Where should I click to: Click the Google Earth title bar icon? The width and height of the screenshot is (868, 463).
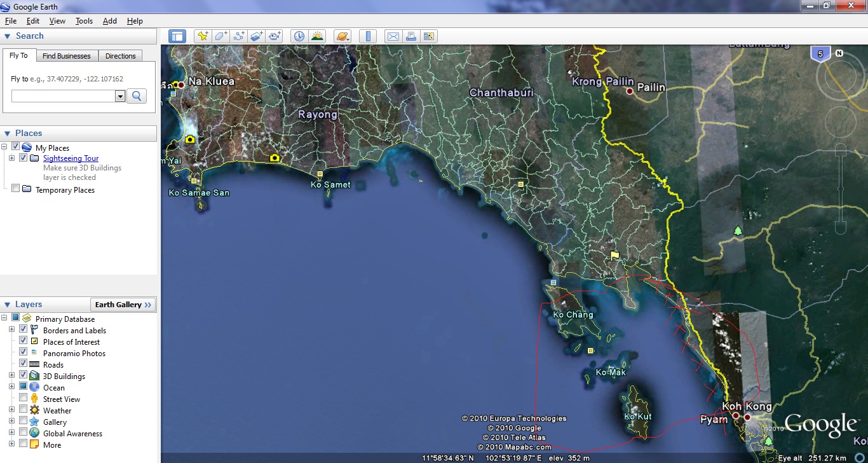pyautogui.click(x=6, y=6)
